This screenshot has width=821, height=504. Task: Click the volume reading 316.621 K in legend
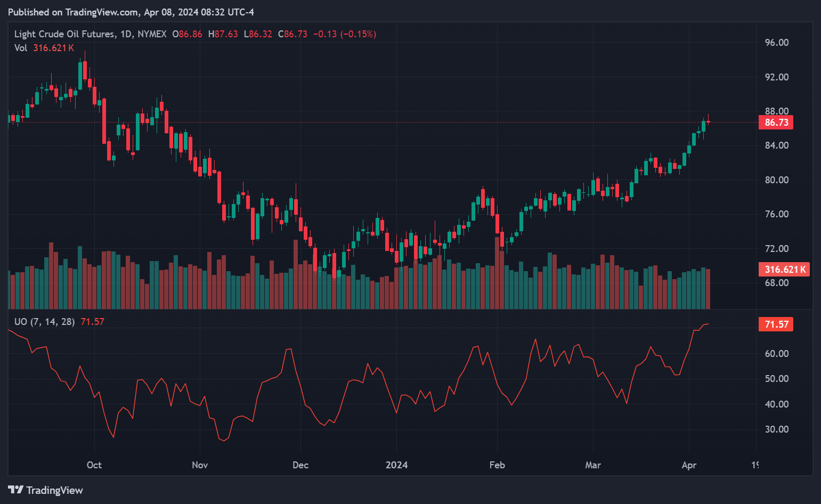point(53,48)
